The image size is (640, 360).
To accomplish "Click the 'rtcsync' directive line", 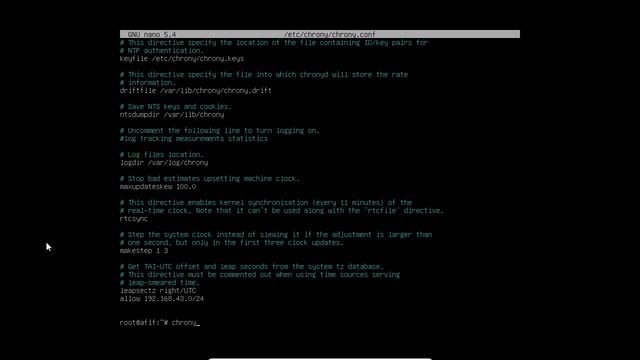I will tap(133, 219).
